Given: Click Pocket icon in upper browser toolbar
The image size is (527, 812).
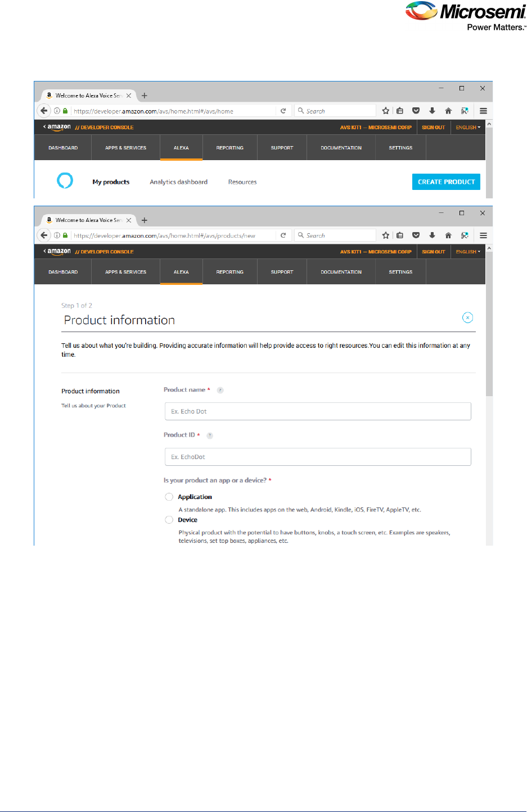Looking at the screenshot, I should pyautogui.click(x=416, y=111).
